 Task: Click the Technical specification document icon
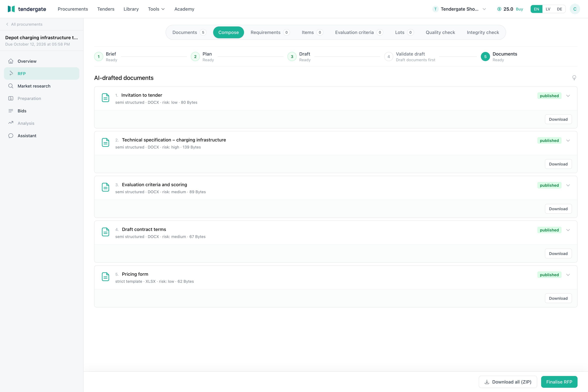(106, 142)
